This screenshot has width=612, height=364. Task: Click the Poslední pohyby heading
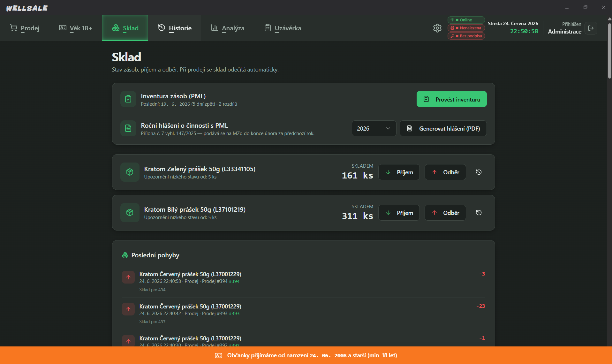click(155, 255)
